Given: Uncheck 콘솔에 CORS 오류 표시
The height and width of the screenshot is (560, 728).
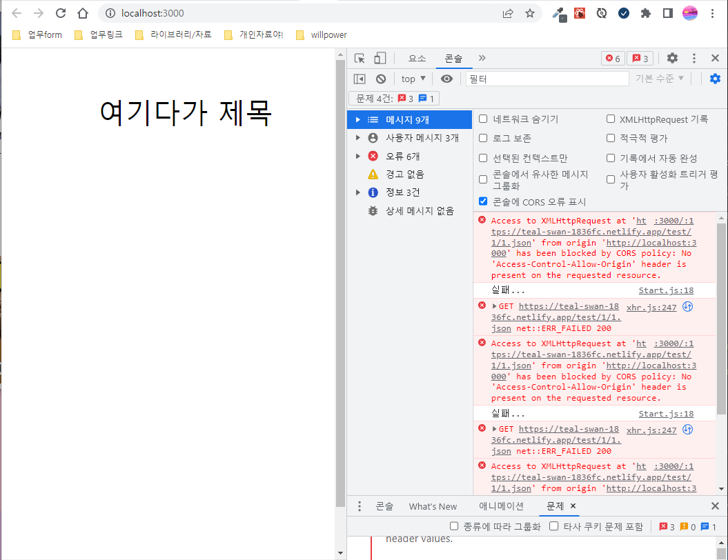Looking at the screenshot, I should [x=483, y=201].
